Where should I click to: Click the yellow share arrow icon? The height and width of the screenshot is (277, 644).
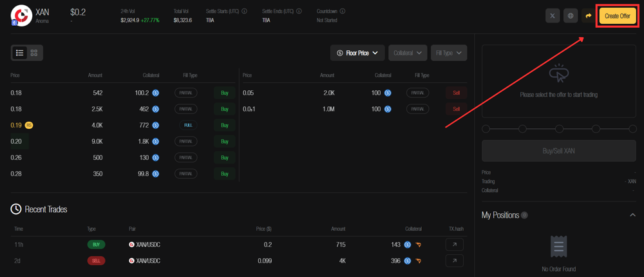coord(588,15)
